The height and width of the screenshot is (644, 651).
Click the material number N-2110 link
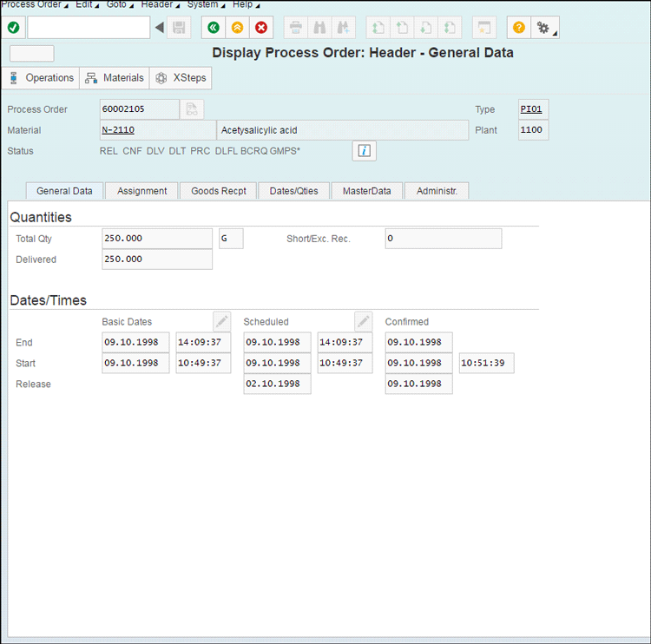118,130
